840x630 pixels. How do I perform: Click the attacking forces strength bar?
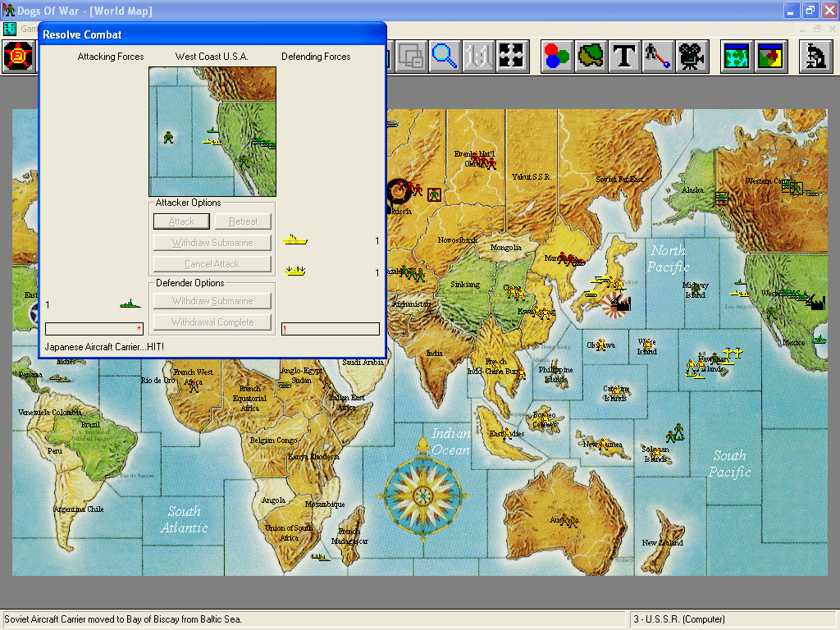click(x=94, y=328)
